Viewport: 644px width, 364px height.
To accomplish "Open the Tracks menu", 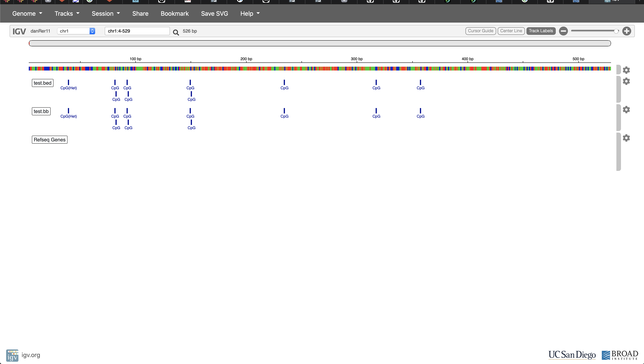I will point(67,13).
